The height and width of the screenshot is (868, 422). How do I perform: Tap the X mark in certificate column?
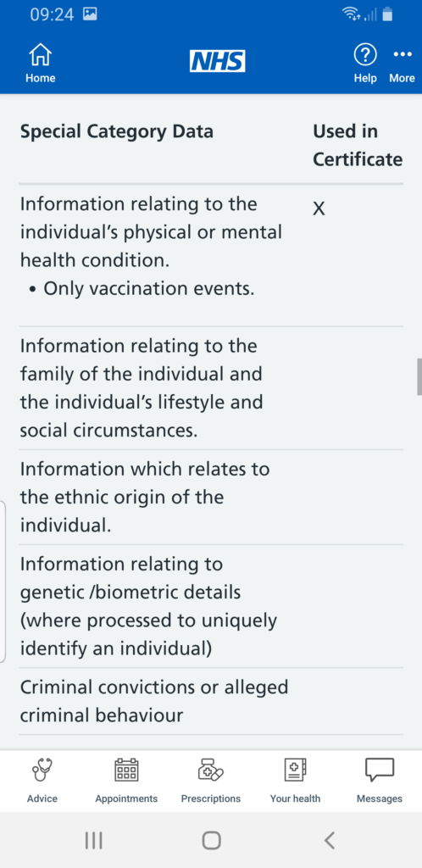(319, 209)
